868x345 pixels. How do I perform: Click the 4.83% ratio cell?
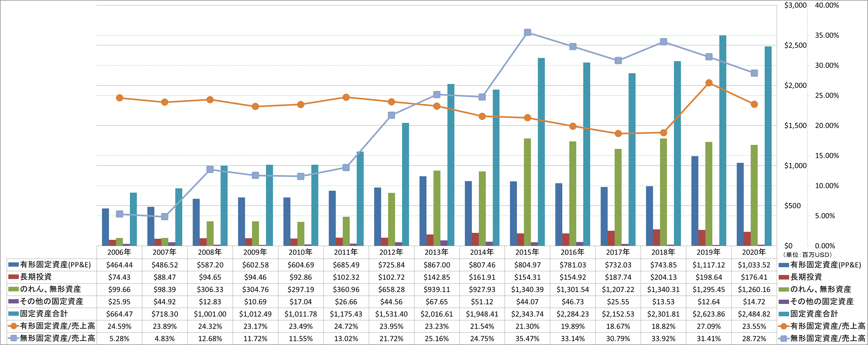tap(165, 339)
